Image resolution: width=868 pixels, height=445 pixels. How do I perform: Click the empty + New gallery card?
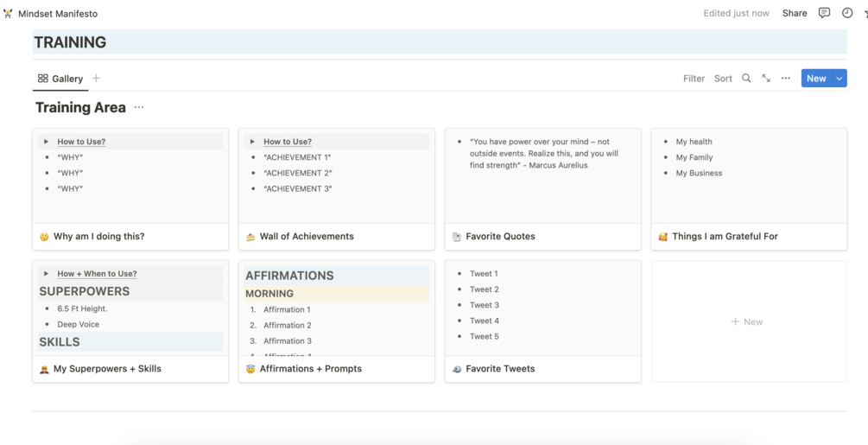click(748, 321)
